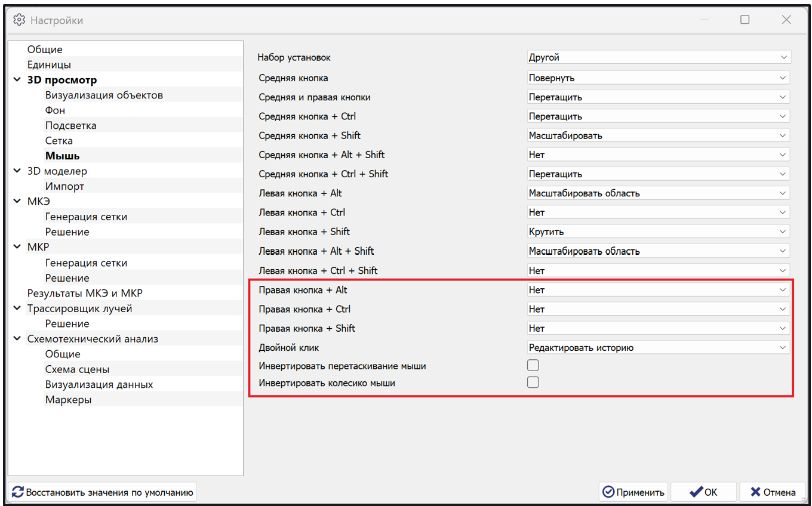Open Правая кнопка + Ctrl dropdown
This screenshot has height=506, width=812.
659,309
